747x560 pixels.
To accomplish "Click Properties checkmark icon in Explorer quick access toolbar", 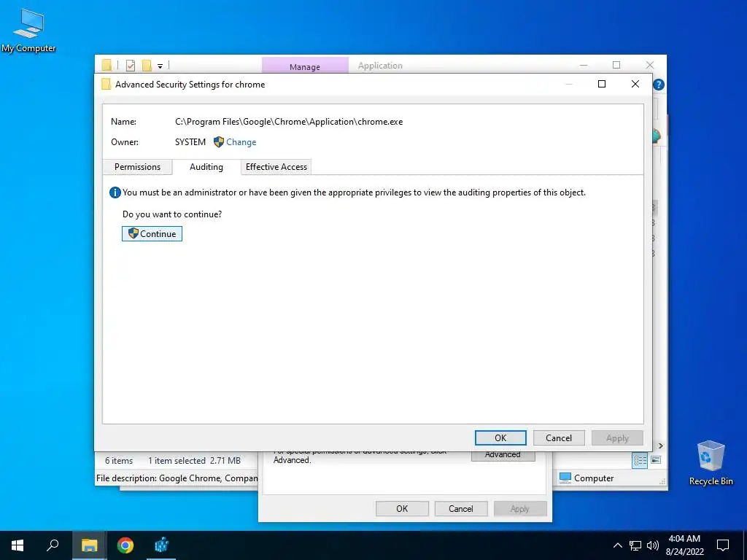I will click(131, 65).
